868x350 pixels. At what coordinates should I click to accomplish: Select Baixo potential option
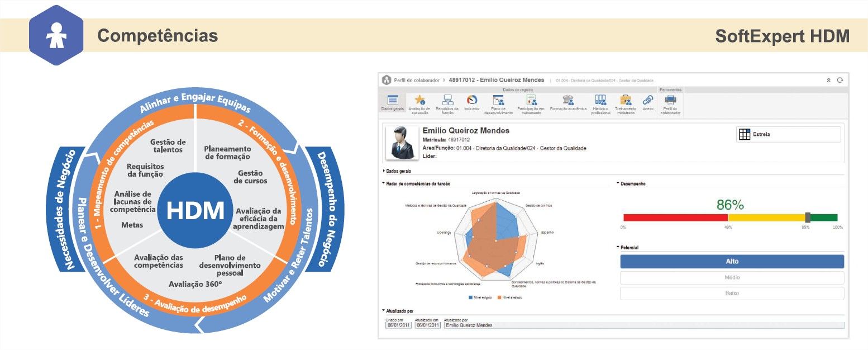(x=732, y=293)
